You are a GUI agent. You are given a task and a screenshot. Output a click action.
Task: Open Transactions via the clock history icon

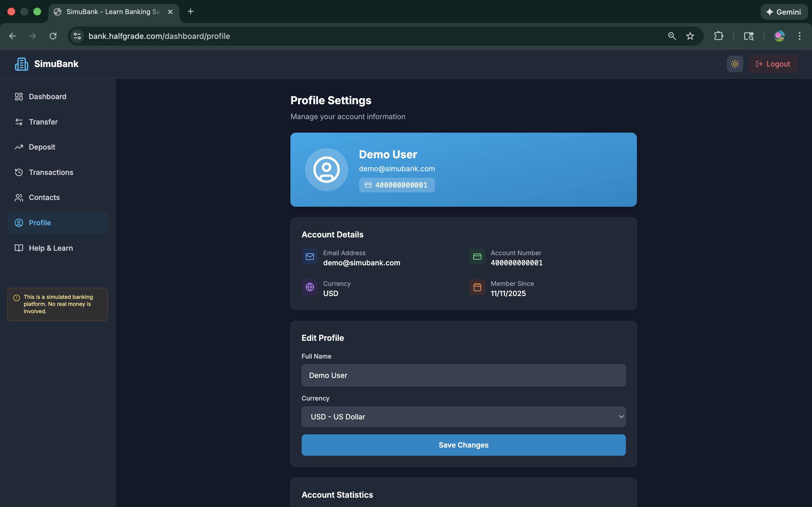[19, 172]
